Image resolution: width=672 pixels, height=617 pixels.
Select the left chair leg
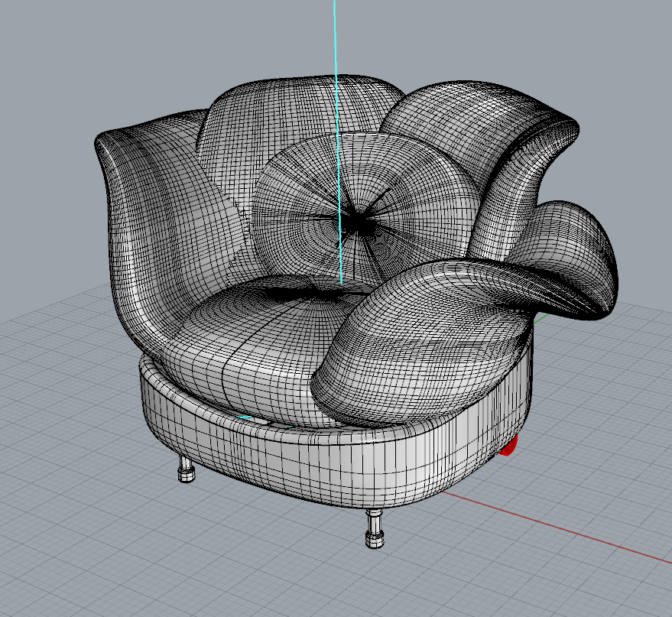(186, 469)
